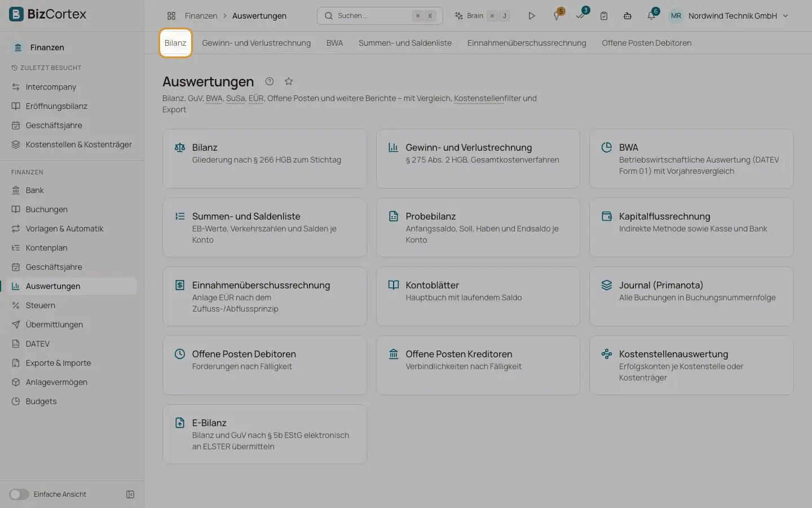Click the open book icon on Kontoblätter card
This screenshot has height=508, width=812.
394,285
